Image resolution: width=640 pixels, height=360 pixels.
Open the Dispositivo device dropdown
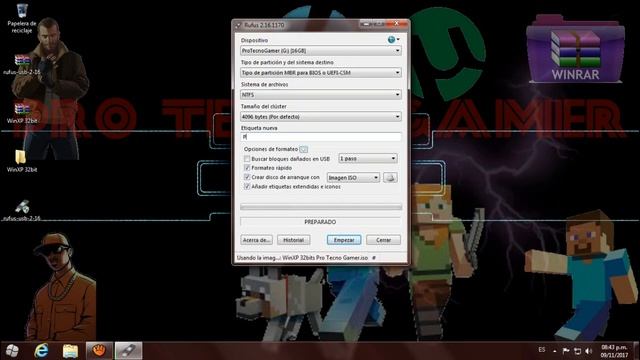click(321, 51)
